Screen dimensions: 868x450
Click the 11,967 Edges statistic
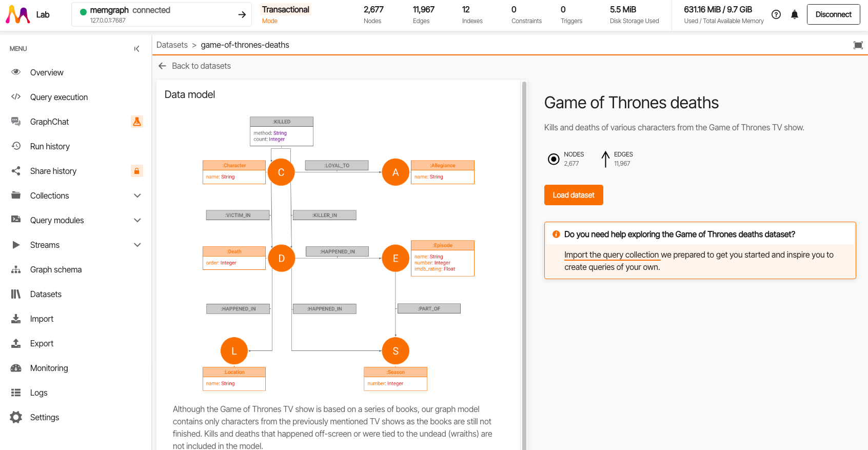click(x=423, y=15)
